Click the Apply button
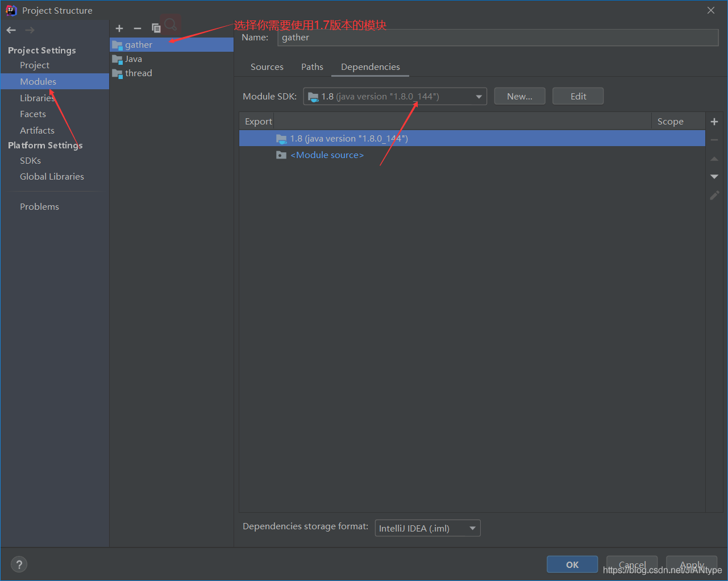Viewport: 728px width, 581px height. click(692, 565)
